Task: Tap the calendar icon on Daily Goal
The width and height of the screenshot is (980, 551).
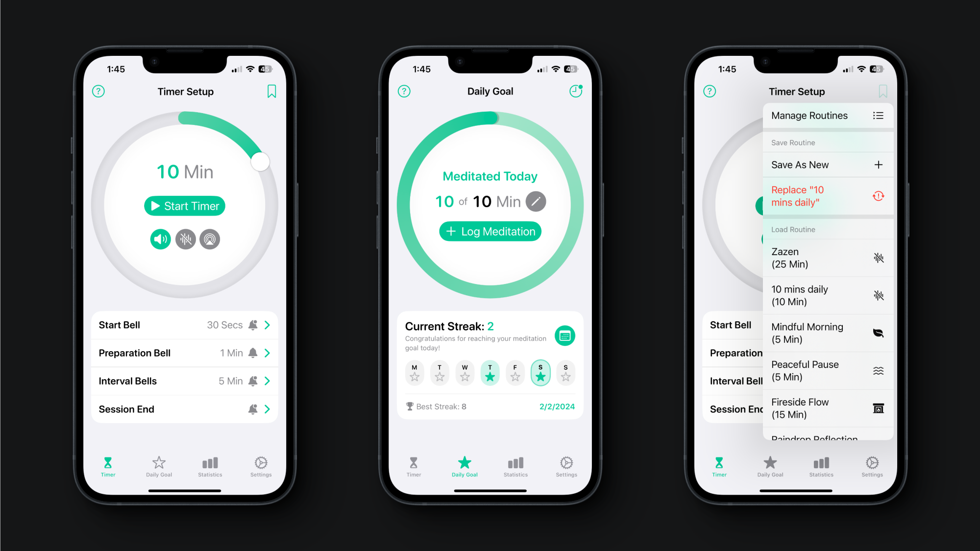Action: (x=564, y=335)
